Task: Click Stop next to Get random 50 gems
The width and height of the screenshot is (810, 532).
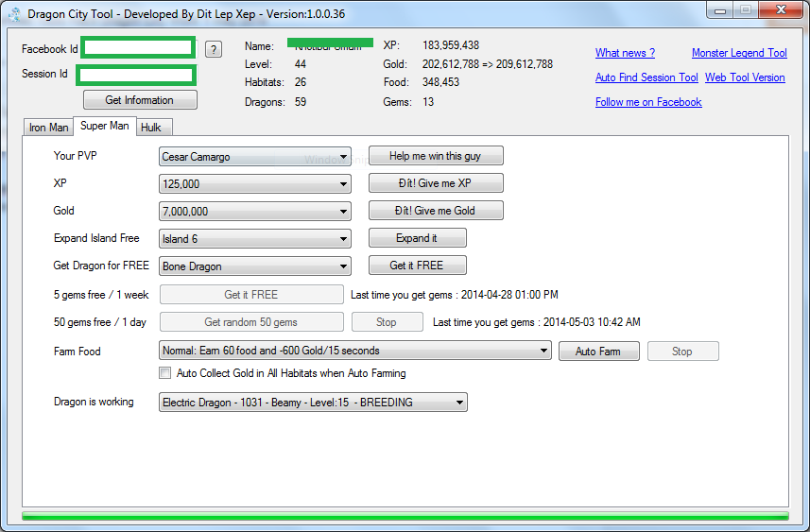Action: pos(387,322)
